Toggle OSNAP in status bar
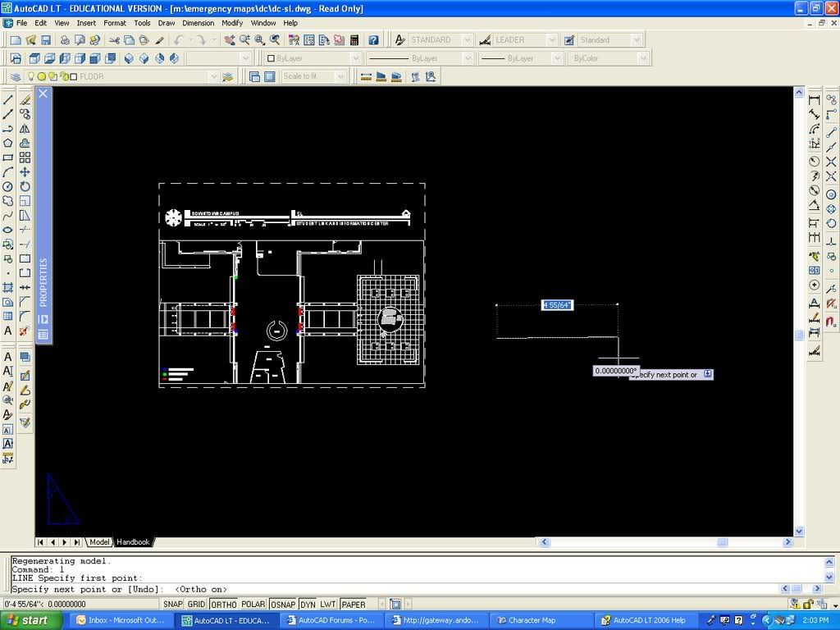 point(282,605)
